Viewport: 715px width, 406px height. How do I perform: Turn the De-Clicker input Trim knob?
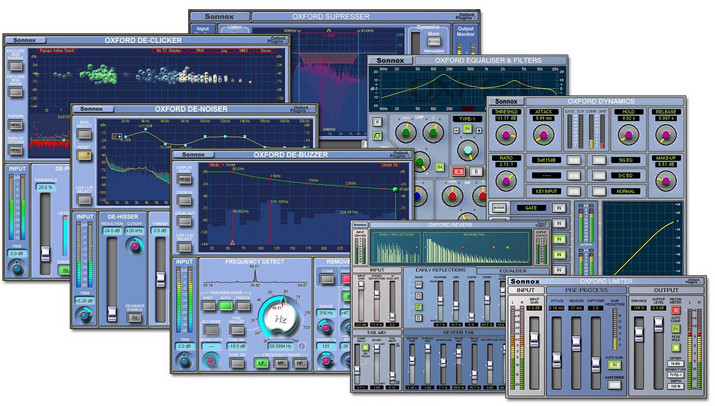(17, 268)
